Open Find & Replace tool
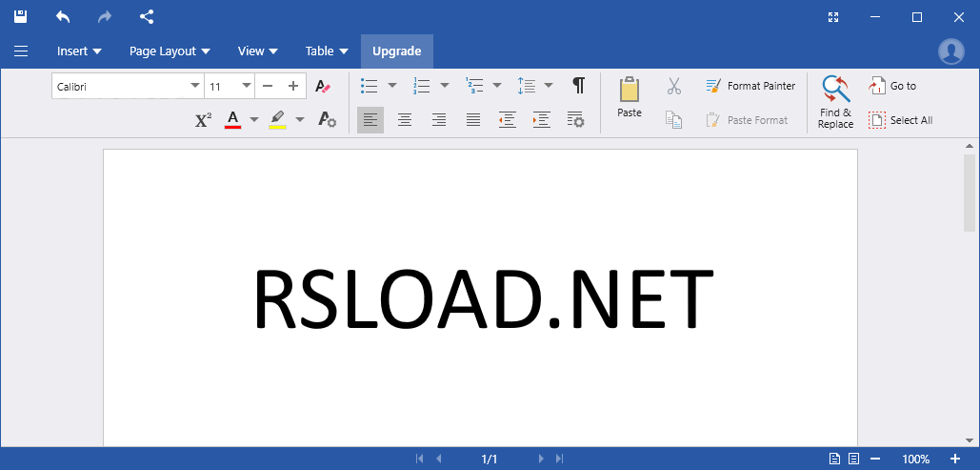Image resolution: width=980 pixels, height=470 pixels. coord(835,102)
